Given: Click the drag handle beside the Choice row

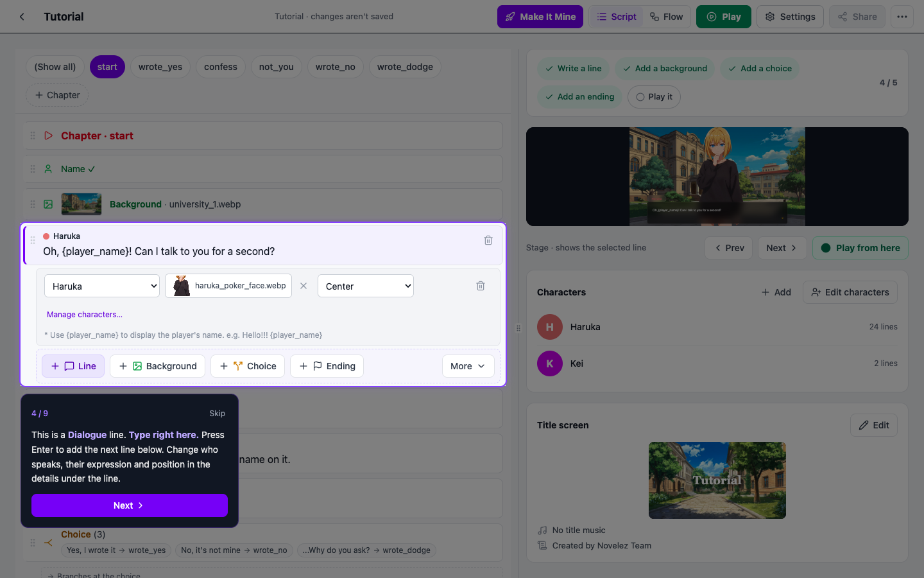Looking at the screenshot, I should pyautogui.click(x=33, y=543).
